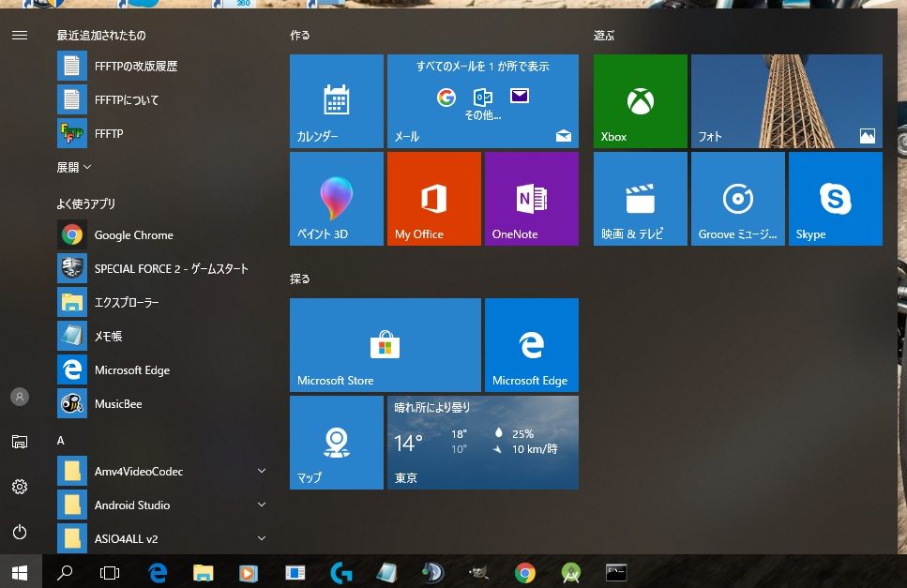Viewport: 907px width, 588px height.
Task: Click the 遊ぶ group heading
Action: (x=604, y=36)
